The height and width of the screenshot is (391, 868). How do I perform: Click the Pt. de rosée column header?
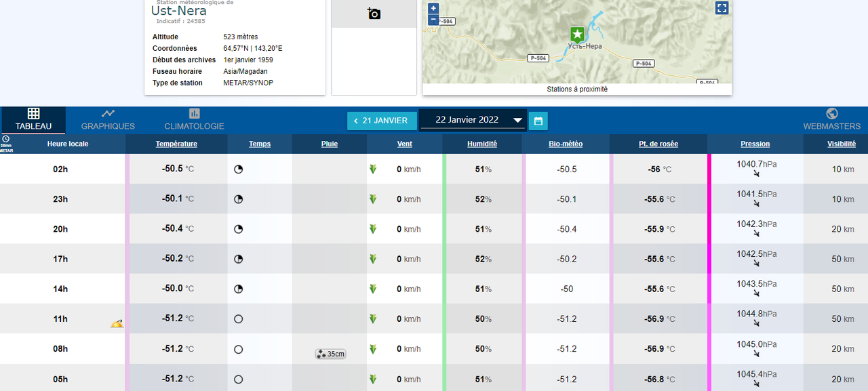point(658,144)
